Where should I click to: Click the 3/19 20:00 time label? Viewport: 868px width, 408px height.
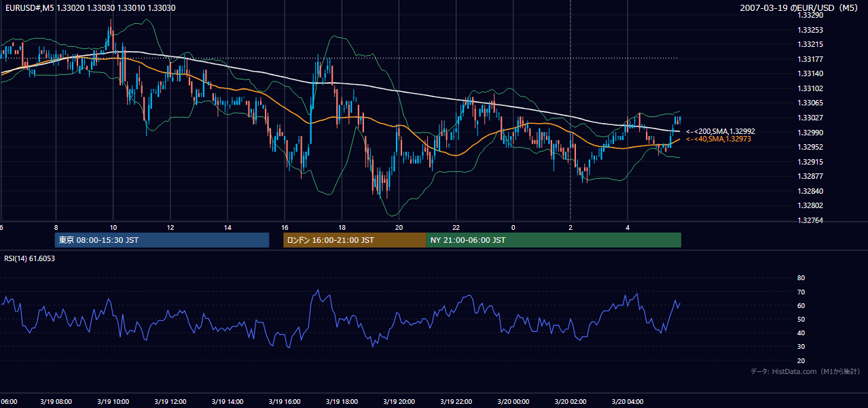[x=399, y=402]
